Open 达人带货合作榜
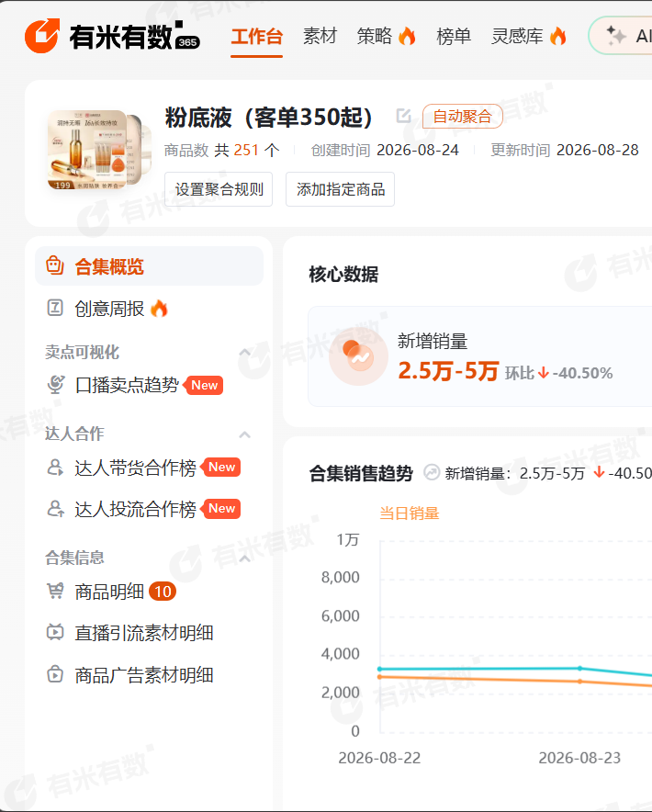The image size is (652, 812). pyautogui.click(x=135, y=468)
